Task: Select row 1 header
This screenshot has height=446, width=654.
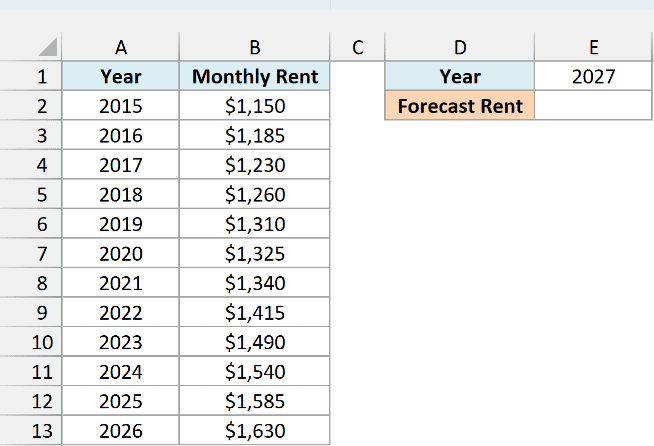Action: (x=30, y=76)
